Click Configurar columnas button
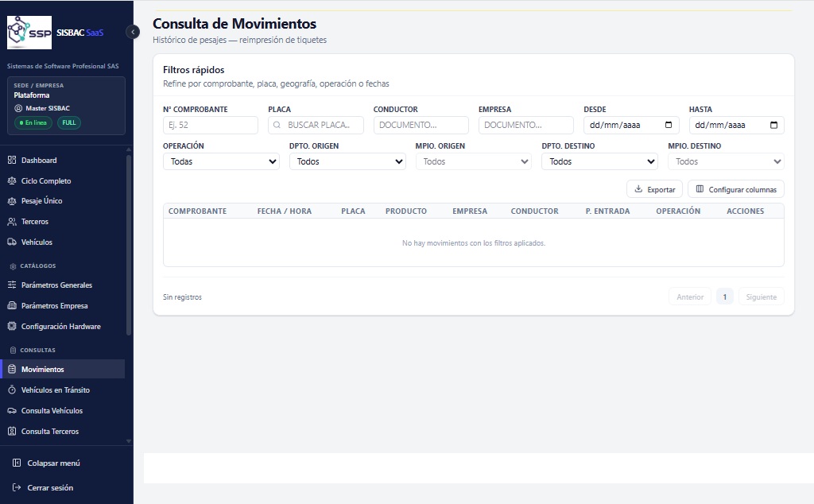814x504 pixels. [x=736, y=189]
